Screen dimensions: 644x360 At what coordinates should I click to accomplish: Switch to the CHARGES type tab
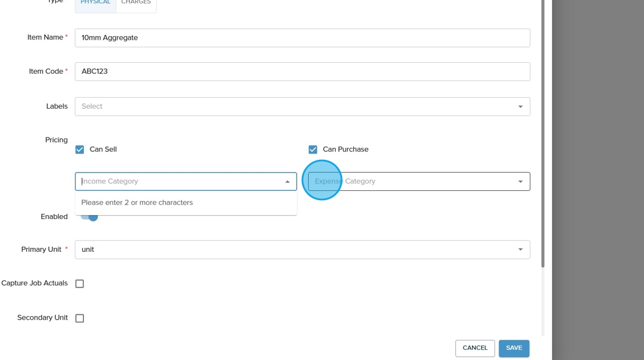(x=136, y=3)
